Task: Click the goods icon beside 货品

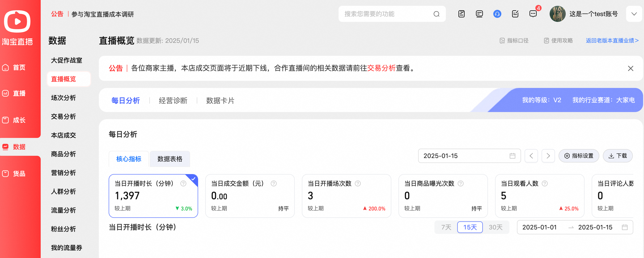Action: click(x=6, y=173)
